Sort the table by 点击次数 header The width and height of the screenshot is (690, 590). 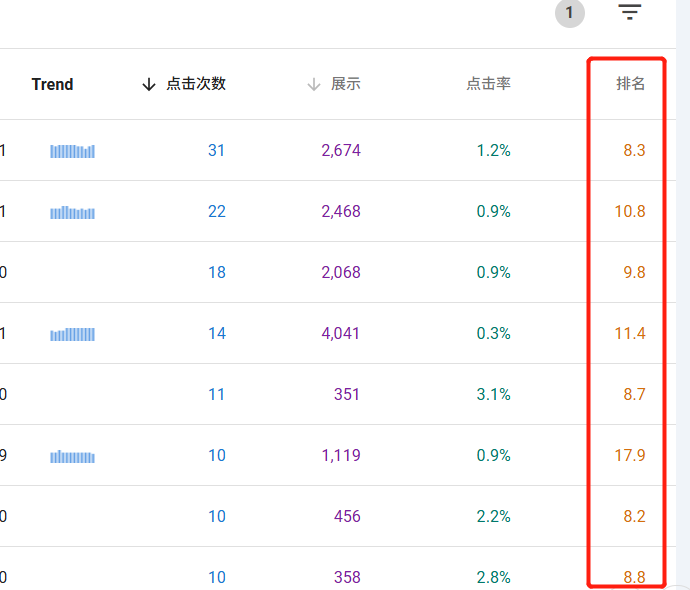196,84
